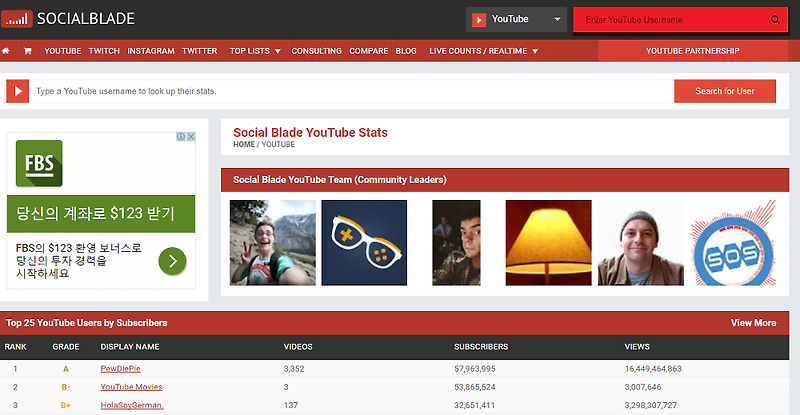Click the green arrow button in FBS ad
Image resolution: width=800 pixels, height=415 pixels.
coord(172,261)
